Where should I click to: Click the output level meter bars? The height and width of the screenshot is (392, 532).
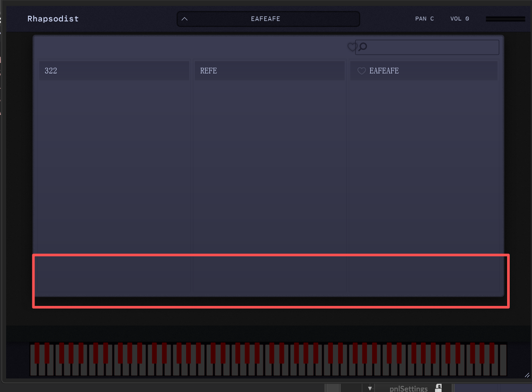click(505, 19)
